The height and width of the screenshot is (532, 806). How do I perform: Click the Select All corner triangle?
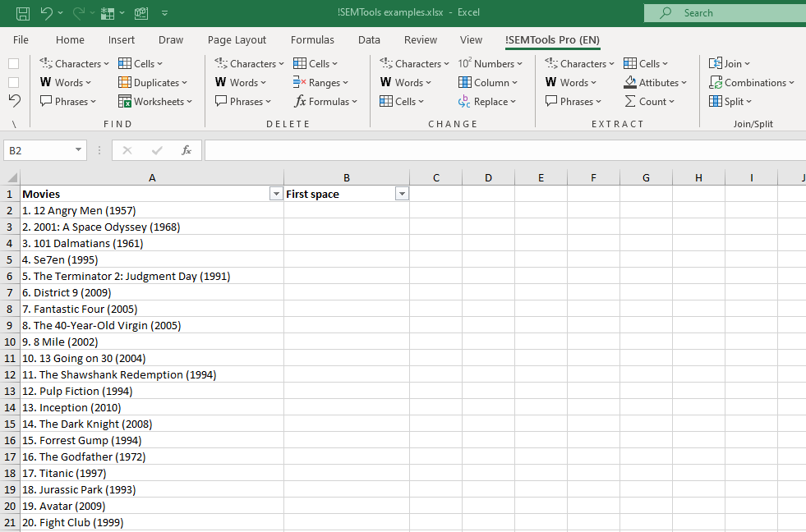(11, 177)
